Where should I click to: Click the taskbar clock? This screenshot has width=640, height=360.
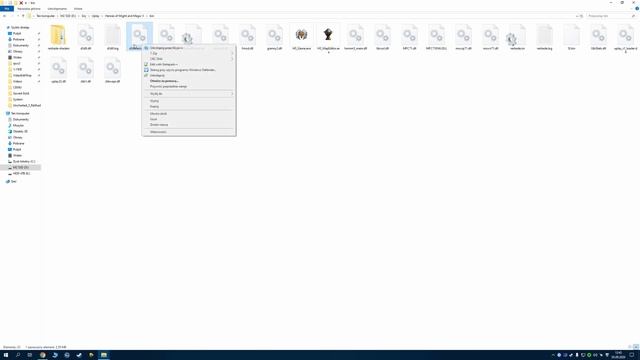tap(619, 355)
